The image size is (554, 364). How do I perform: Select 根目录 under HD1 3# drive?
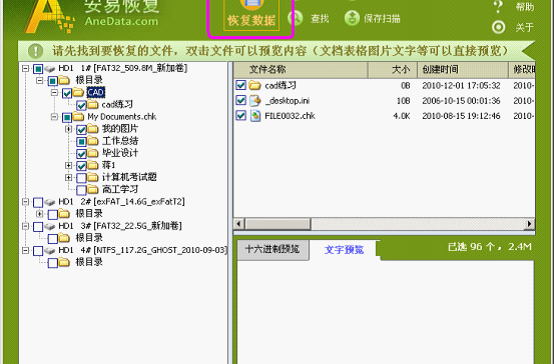89,238
